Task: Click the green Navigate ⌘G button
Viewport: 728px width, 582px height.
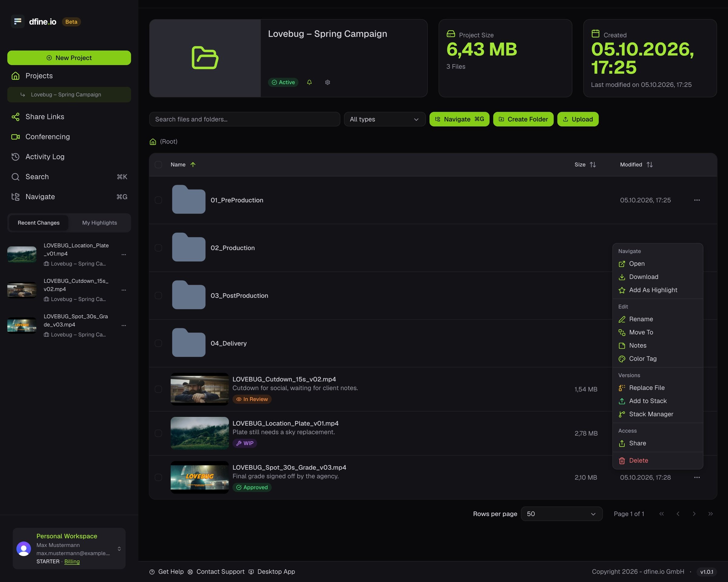Action: 459,119
